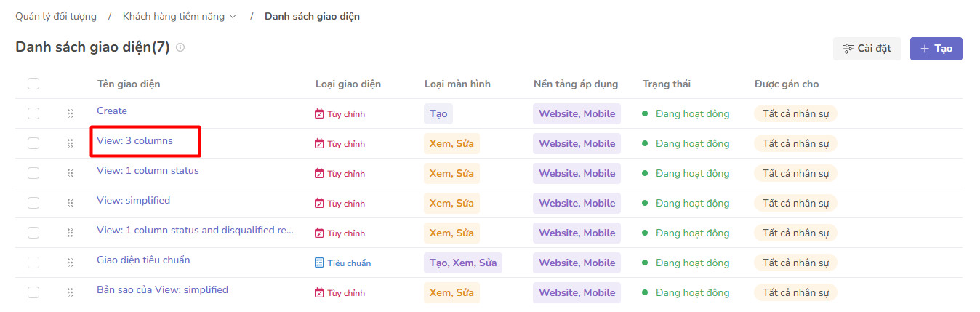Image resolution: width=980 pixels, height=312 pixels.
Task: Toggle the select-all checkbox in table header
Action: [33, 84]
